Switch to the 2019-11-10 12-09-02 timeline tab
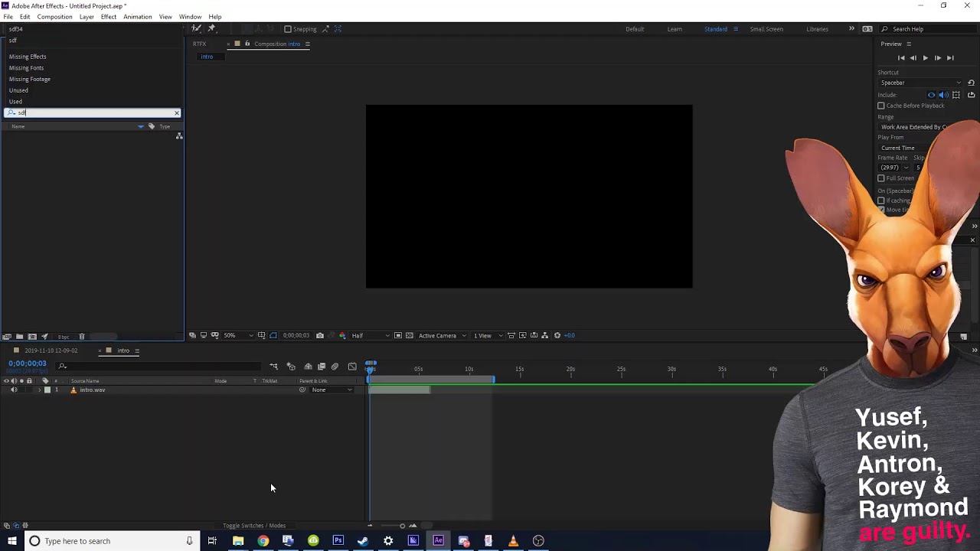The image size is (980, 551). click(51, 350)
